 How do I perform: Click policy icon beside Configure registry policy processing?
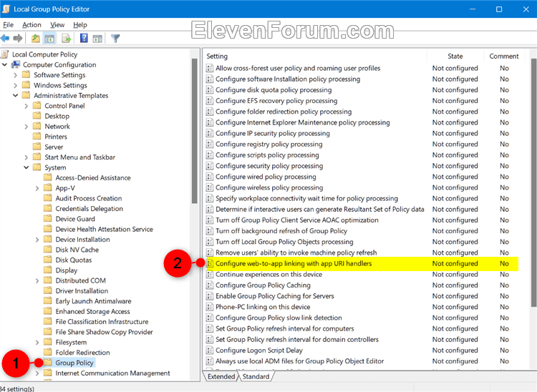coord(210,144)
